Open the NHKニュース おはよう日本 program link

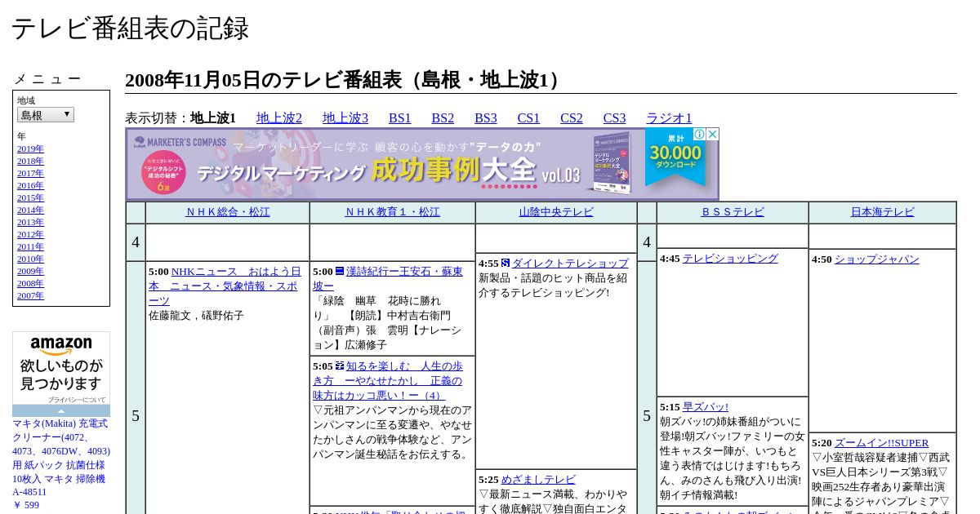[x=225, y=286]
